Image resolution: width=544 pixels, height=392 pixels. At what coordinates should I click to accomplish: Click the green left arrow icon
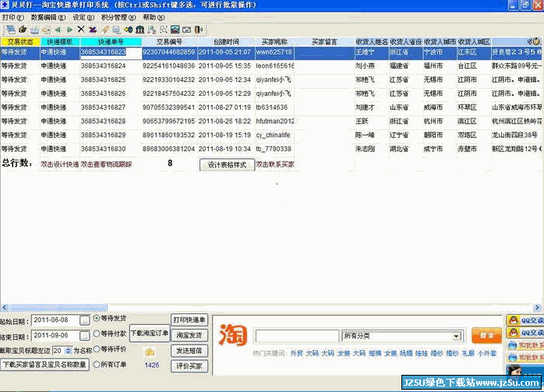coord(58,29)
